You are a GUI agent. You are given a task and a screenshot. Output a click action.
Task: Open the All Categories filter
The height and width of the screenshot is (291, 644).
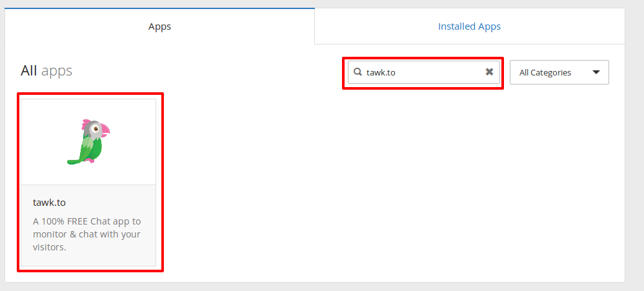pos(559,73)
